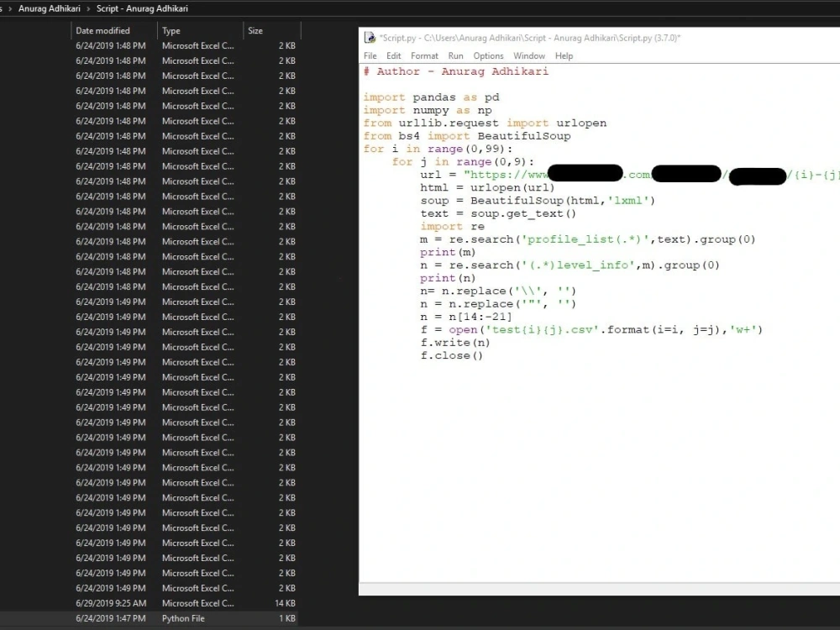Sort files by Type column header
The image size is (840, 630).
201,30
